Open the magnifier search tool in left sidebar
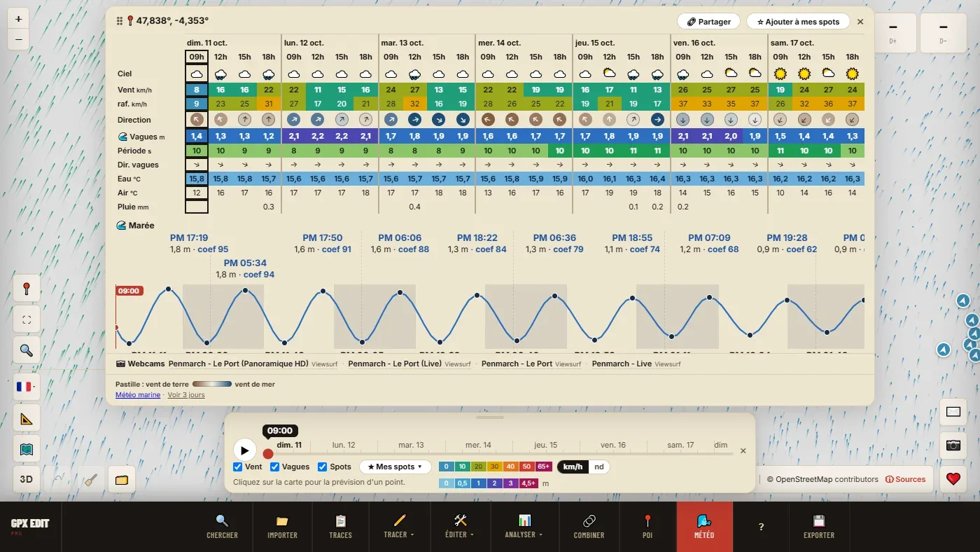980x552 pixels. click(x=27, y=350)
